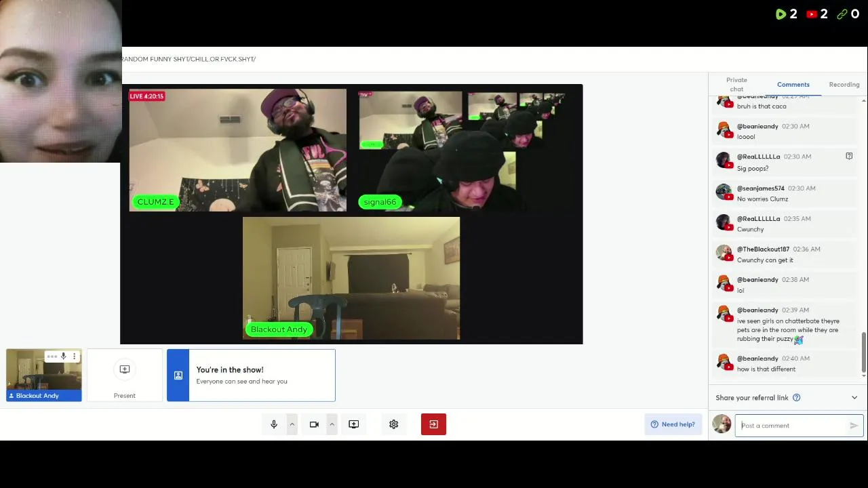This screenshot has height=488, width=868.
Task: Open camera options arrow beside the camera button
Action: tap(332, 424)
